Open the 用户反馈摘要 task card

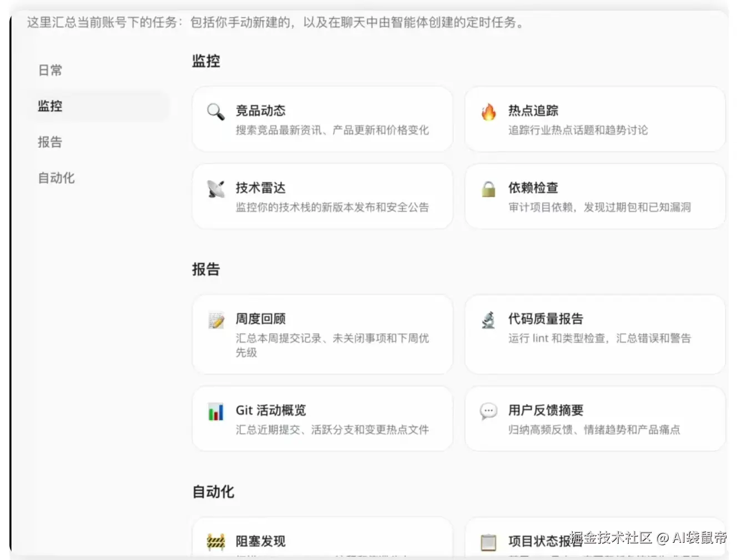click(x=594, y=418)
